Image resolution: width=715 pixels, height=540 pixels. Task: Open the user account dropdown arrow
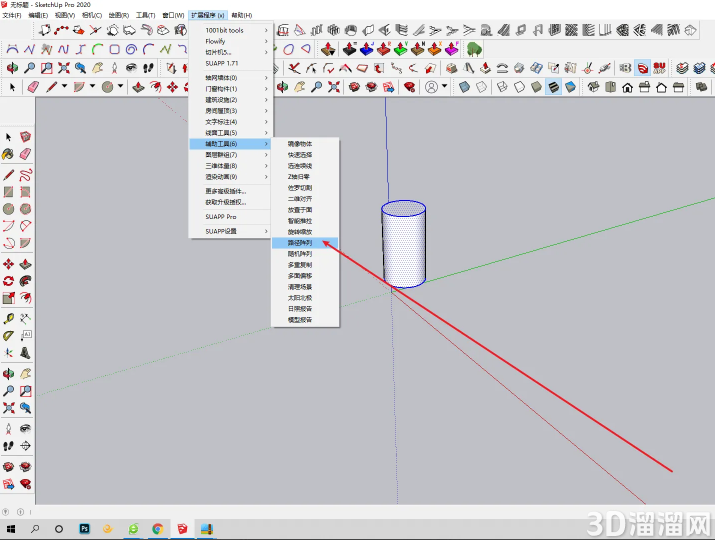444,86
